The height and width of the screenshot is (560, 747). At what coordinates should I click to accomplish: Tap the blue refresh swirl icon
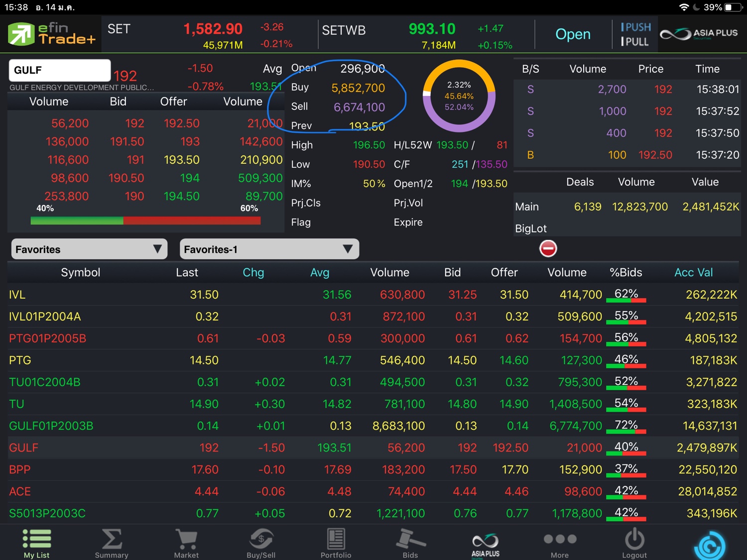(x=709, y=546)
